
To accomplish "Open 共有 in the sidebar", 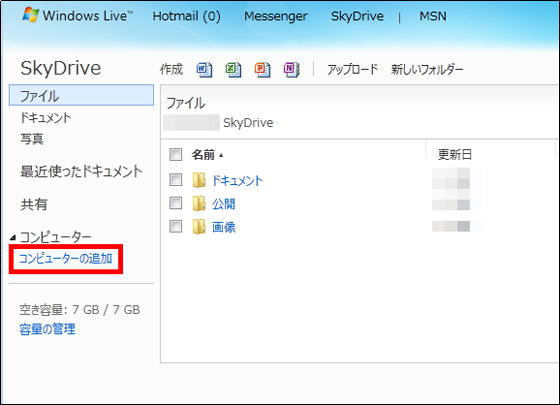I will pyautogui.click(x=34, y=204).
